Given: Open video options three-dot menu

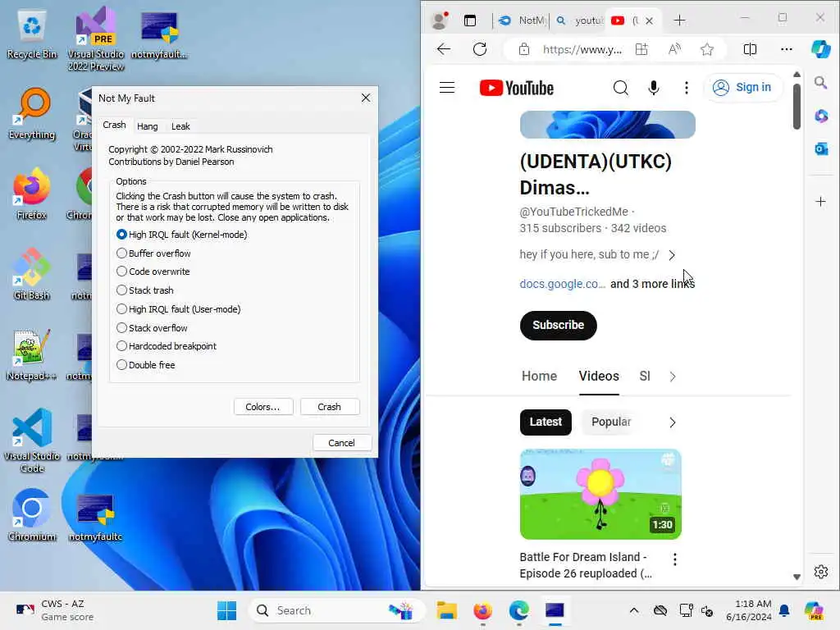Looking at the screenshot, I should [x=674, y=559].
